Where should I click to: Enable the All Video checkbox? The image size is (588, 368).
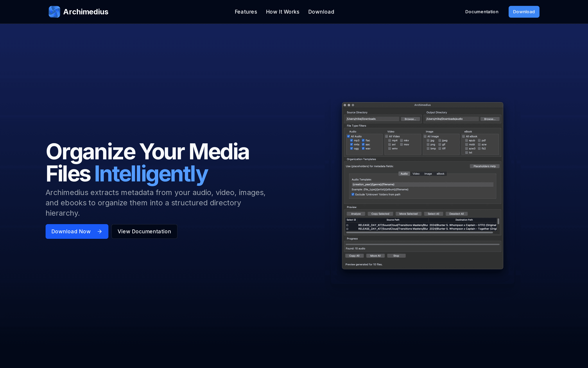(387, 136)
